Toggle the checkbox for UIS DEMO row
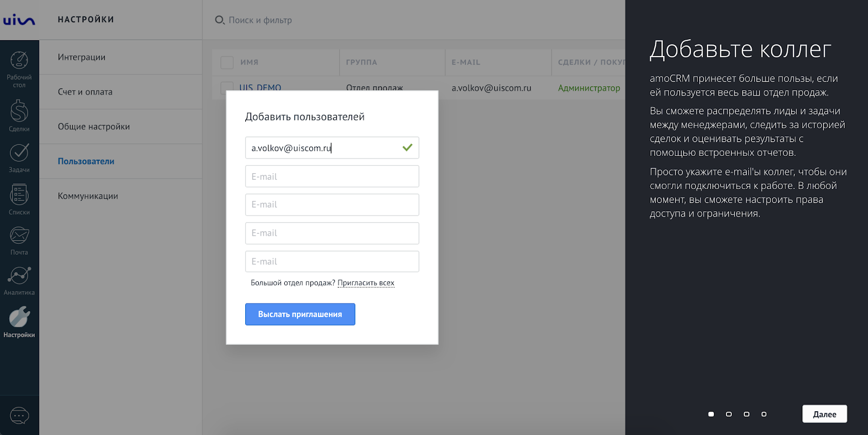This screenshot has width=868, height=435. tap(227, 87)
